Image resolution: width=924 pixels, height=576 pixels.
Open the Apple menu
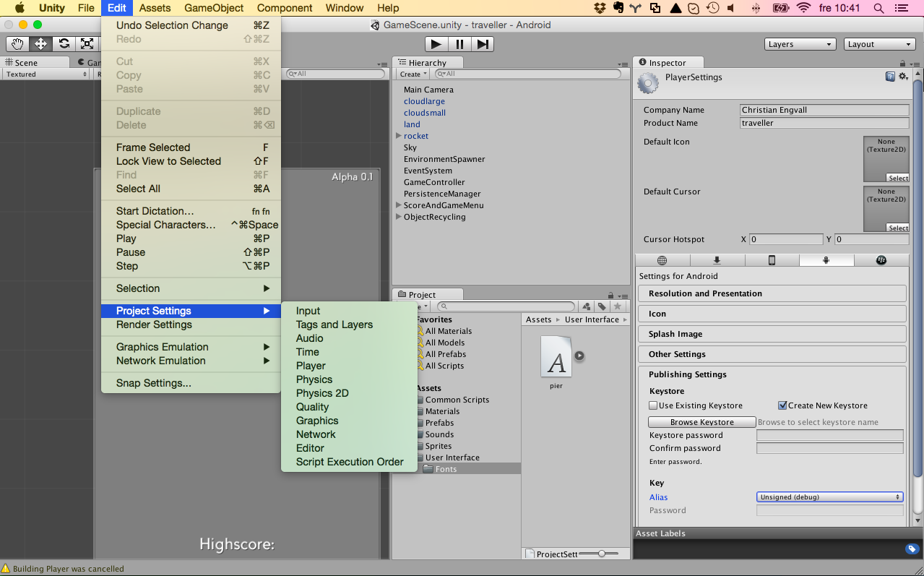click(x=20, y=8)
